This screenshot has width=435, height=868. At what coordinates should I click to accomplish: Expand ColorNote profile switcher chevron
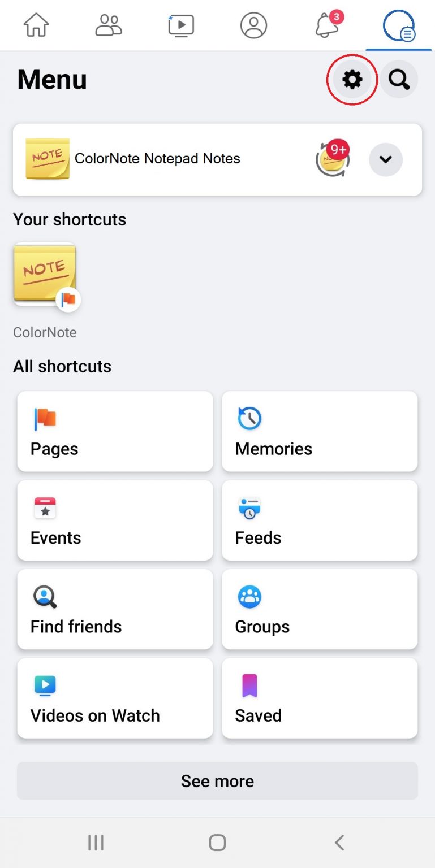pos(386,160)
